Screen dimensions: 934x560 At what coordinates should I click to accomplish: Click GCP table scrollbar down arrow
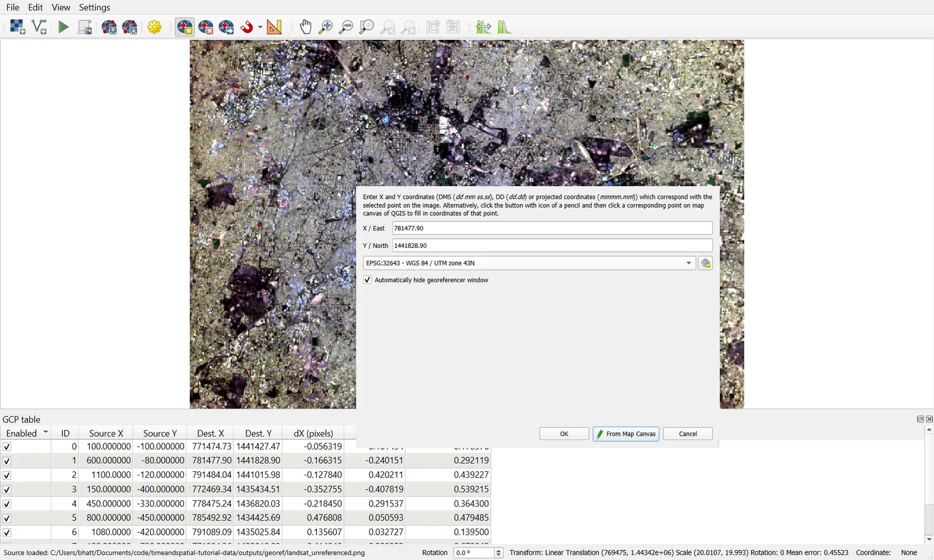coord(929,540)
